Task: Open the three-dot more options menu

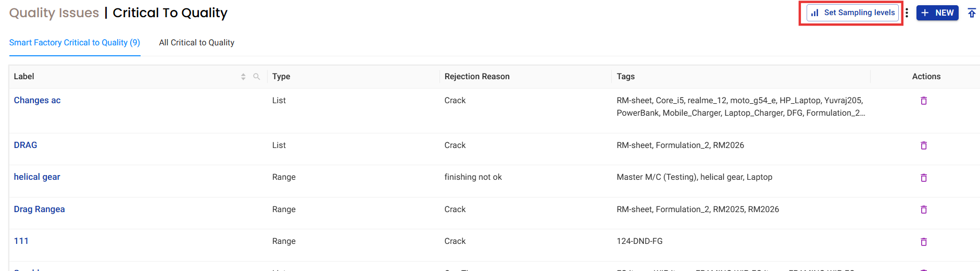Action: (907, 13)
